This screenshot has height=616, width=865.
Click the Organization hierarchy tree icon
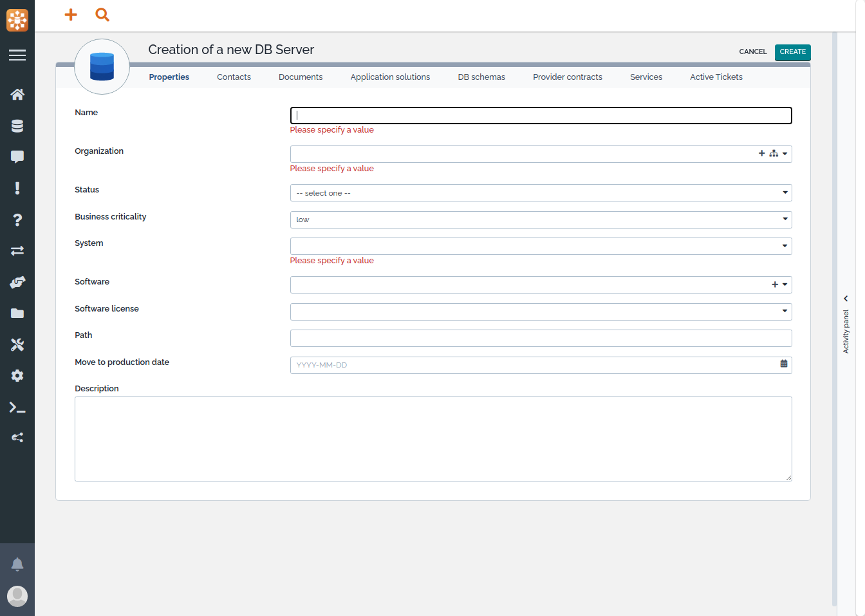[774, 154]
